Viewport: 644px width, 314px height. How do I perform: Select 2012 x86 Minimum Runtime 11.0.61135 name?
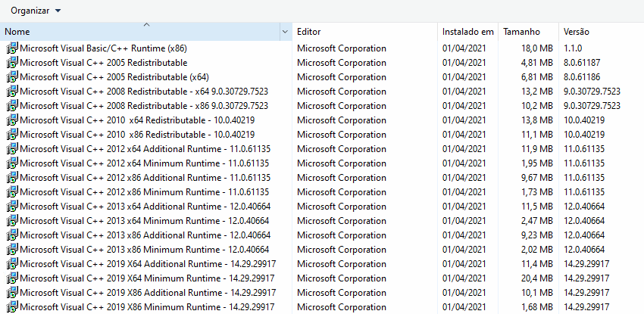(144, 192)
